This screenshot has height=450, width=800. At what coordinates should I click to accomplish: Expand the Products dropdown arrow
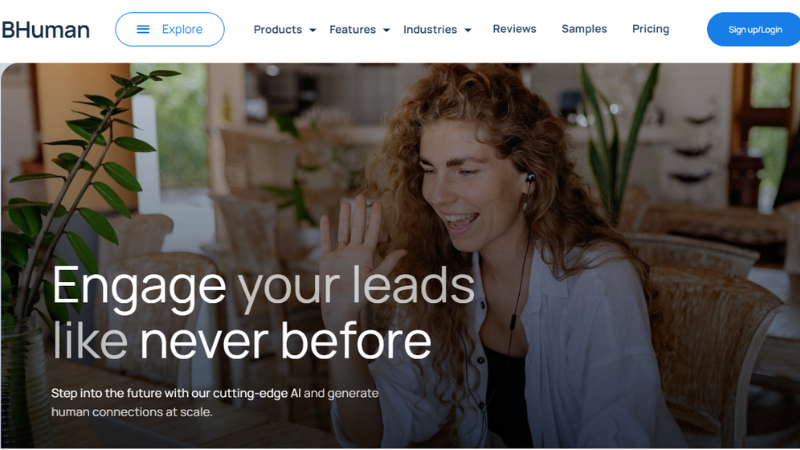coord(313,30)
